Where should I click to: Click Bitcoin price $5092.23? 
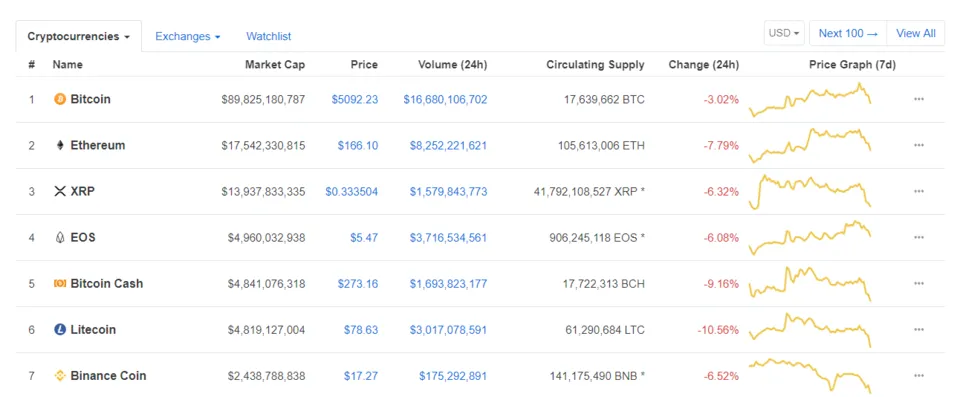point(355,99)
